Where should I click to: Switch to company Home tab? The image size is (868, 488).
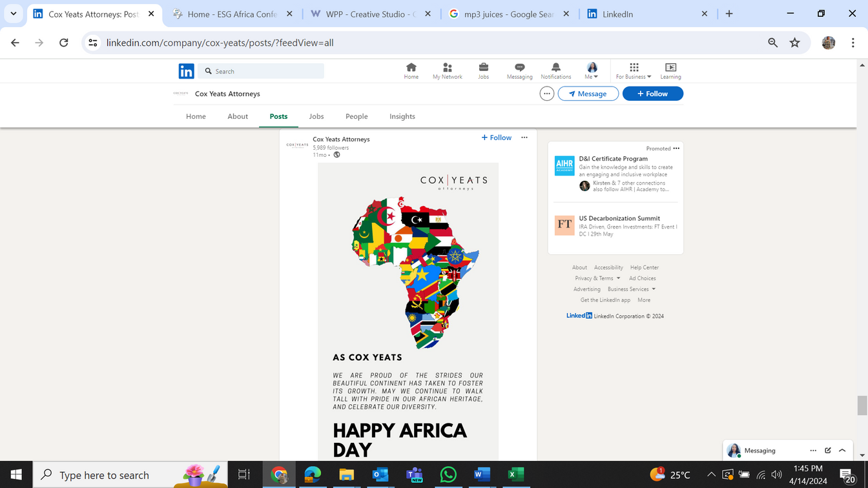click(196, 116)
